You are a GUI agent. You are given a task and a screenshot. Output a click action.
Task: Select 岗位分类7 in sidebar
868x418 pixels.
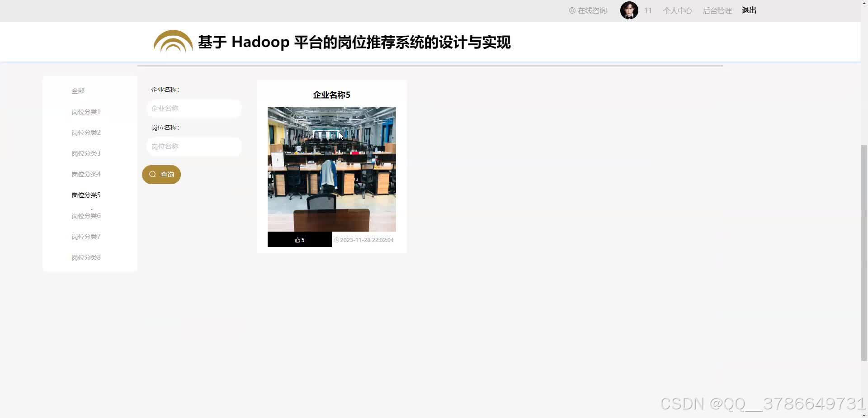[x=86, y=237]
